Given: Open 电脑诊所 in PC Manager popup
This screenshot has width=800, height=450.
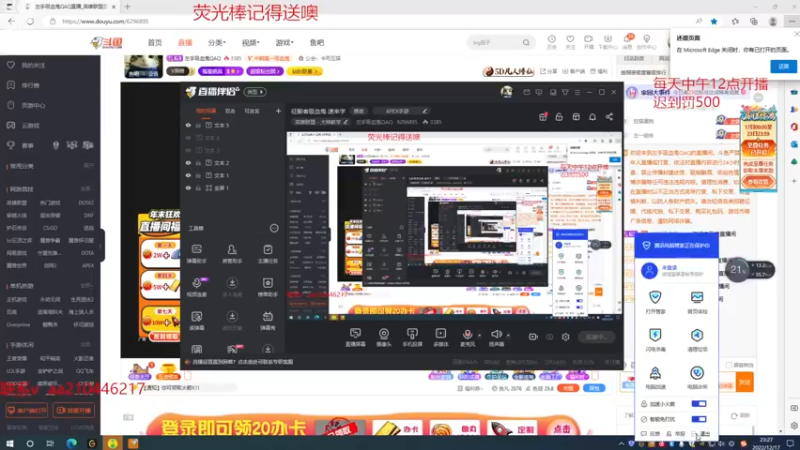Looking at the screenshot, I should (x=697, y=378).
